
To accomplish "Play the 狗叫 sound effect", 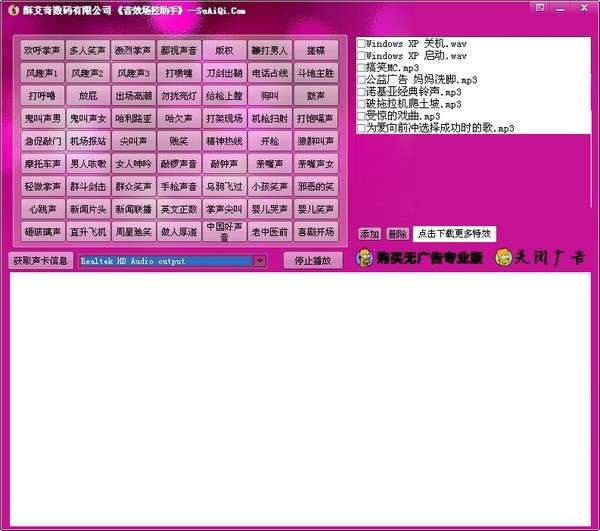I will point(270,96).
